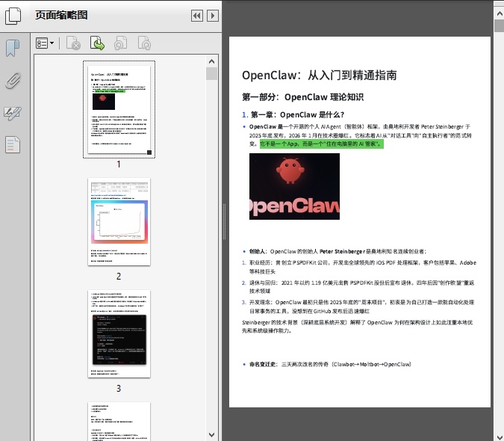Click the "退休与回归" list item

361,287
